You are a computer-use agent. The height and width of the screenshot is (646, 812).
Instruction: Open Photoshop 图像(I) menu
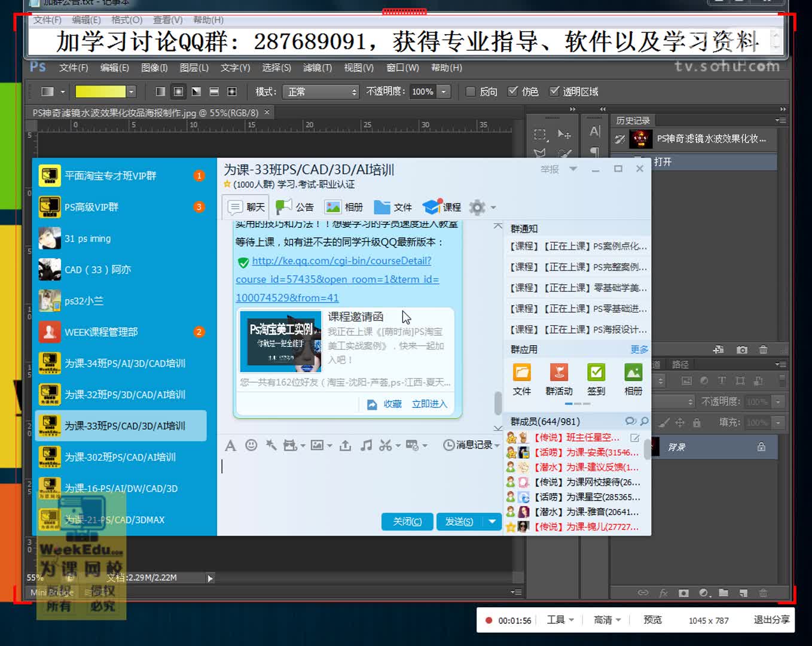[154, 68]
